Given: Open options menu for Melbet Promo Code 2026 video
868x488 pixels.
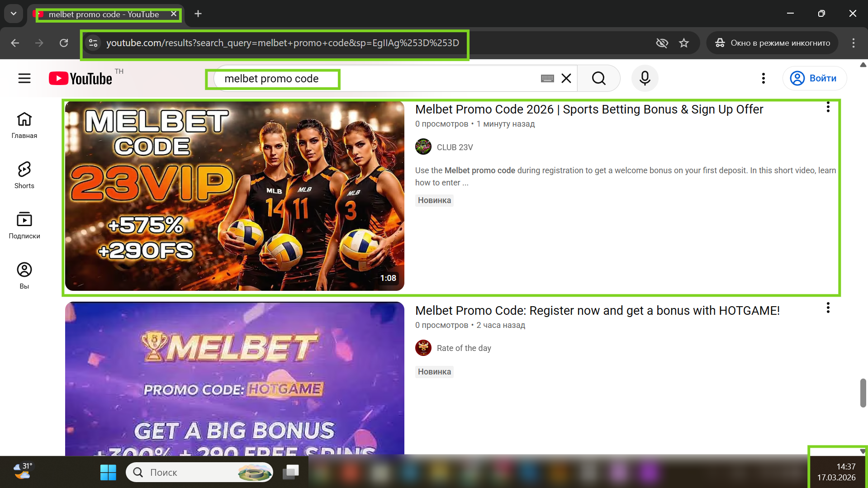Looking at the screenshot, I should point(828,107).
